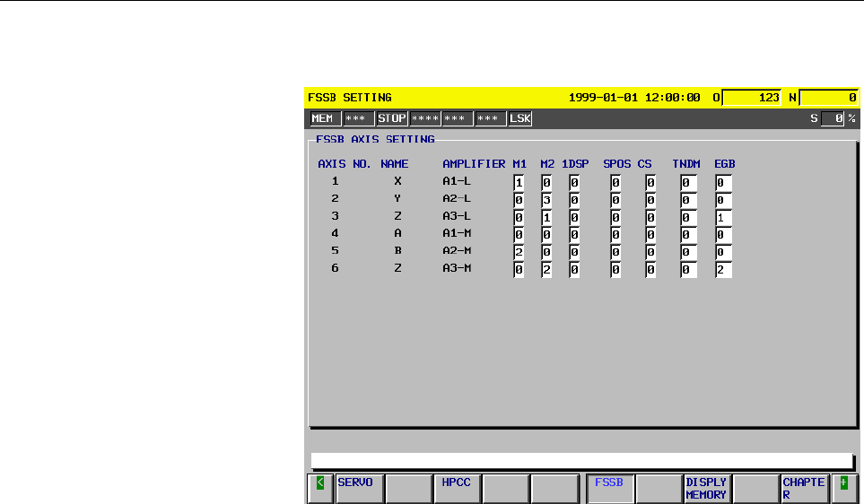The image size is (864, 504).
Task: Click the SPOS field for Y axis
Action: pyautogui.click(x=615, y=201)
